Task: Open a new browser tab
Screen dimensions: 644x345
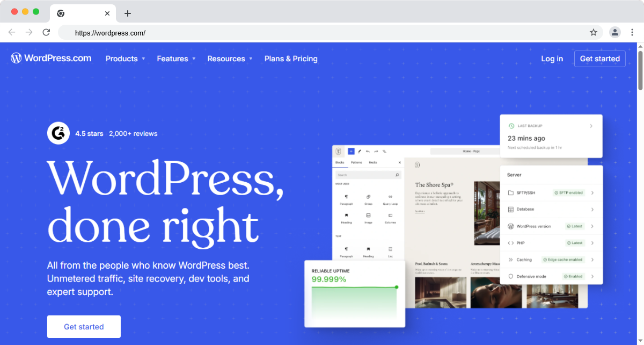Action: pyautogui.click(x=128, y=13)
